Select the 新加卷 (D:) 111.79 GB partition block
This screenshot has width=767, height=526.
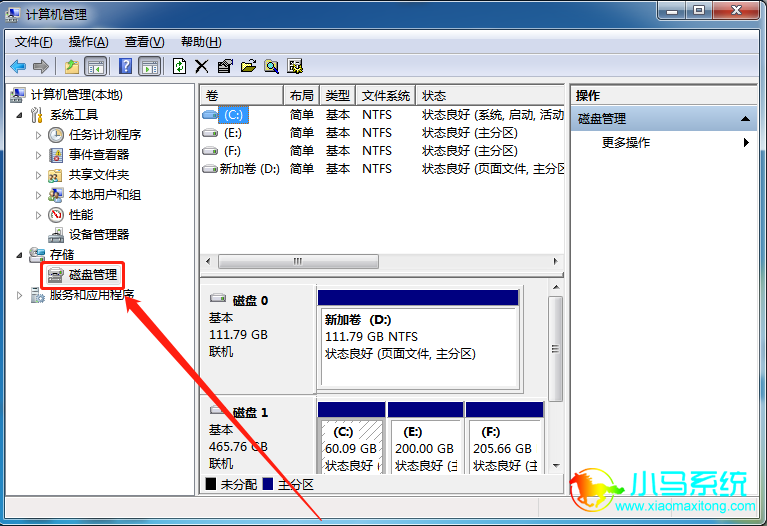point(419,341)
